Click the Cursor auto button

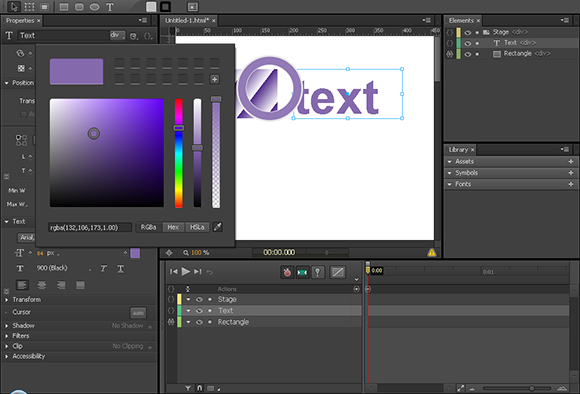click(x=138, y=313)
